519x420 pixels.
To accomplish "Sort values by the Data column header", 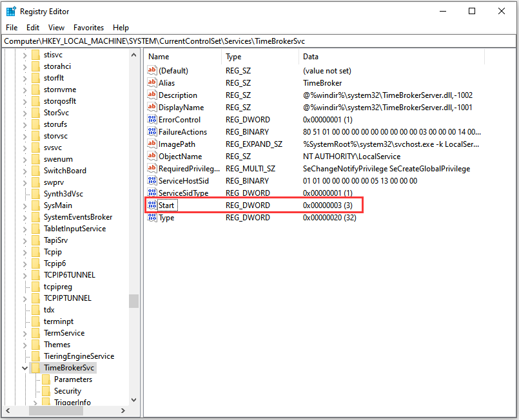I will (391, 57).
